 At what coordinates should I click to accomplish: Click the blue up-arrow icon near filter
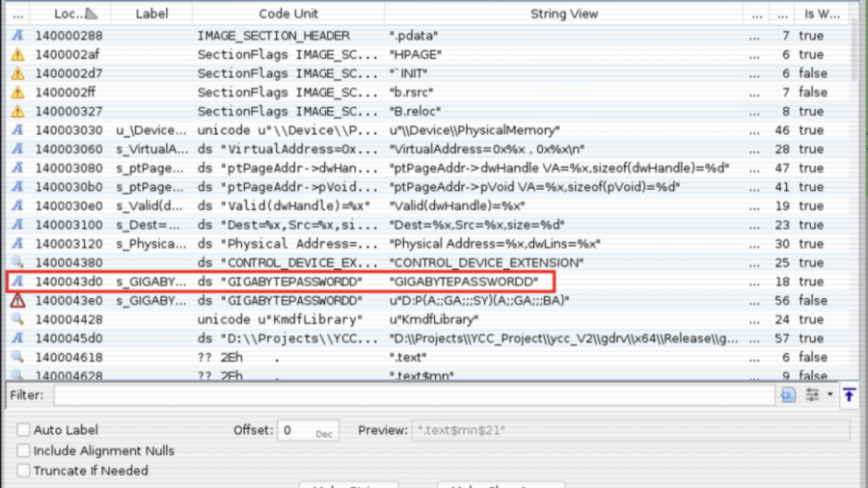click(x=849, y=395)
